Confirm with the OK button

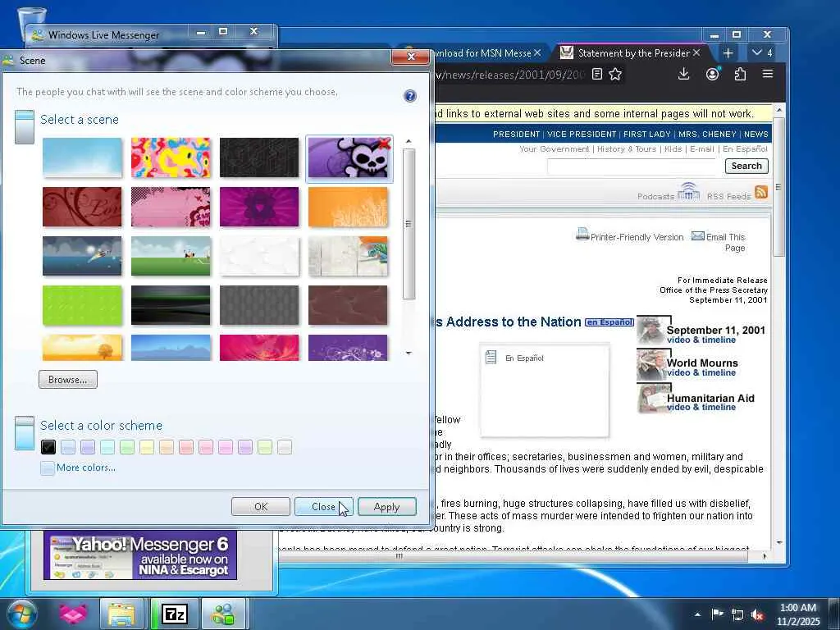click(261, 507)
